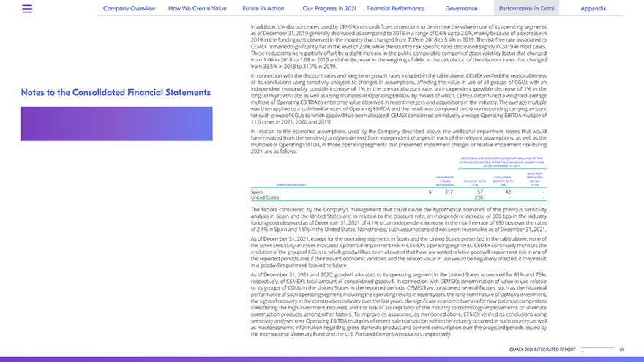This screenshot has height=362, width=644.
Task: Click the Notes to the Consolidated Financial Statements heading
Action: (116, 93)
